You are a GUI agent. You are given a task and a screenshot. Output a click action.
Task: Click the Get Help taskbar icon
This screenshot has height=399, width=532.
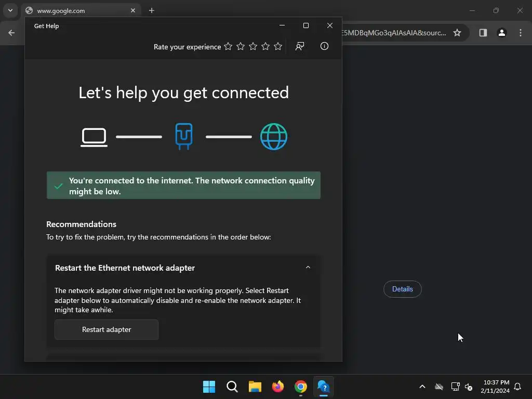click(323, 387)
